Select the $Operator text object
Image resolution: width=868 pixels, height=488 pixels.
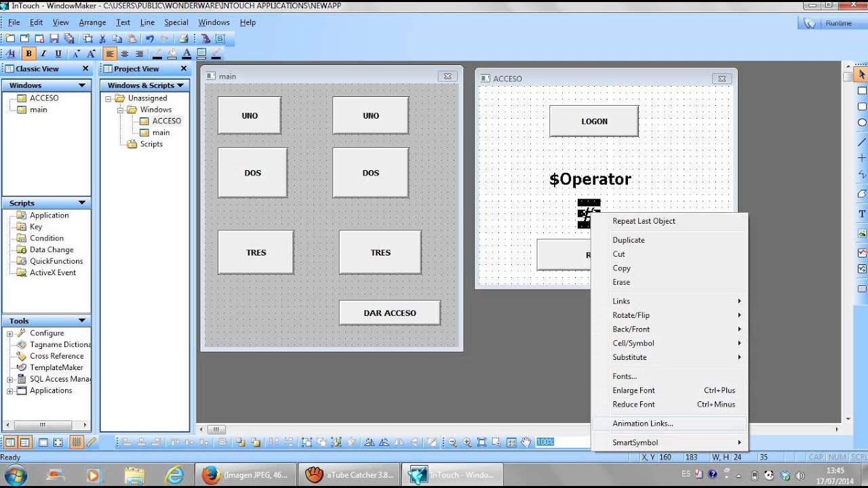coord(590,179)
